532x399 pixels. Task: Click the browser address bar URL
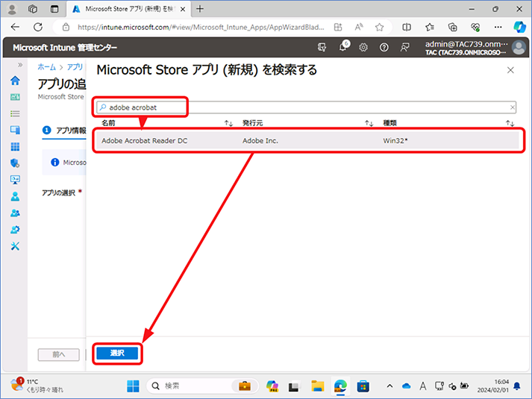coord(201,27)
